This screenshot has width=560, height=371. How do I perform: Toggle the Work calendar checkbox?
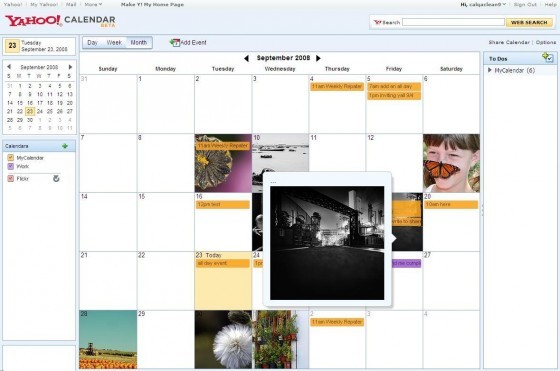tap(11, 166)
